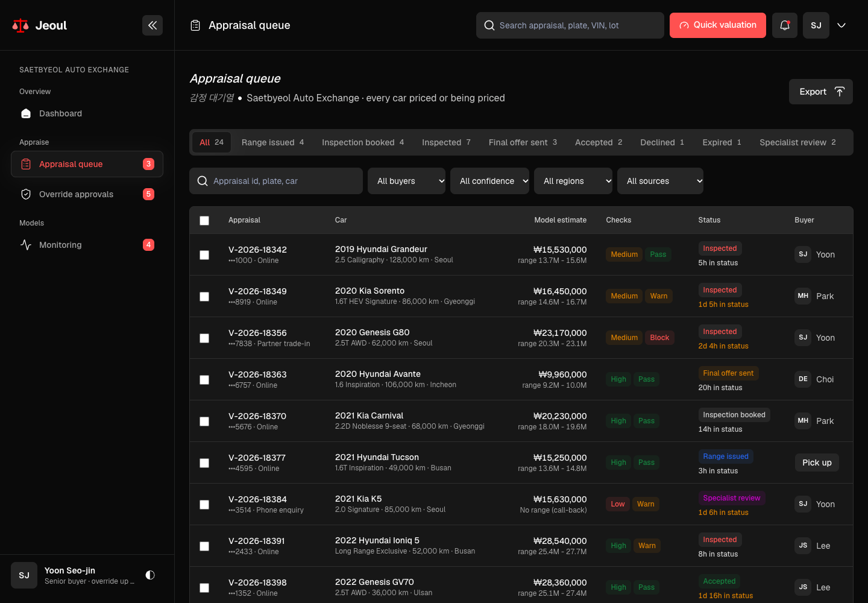Export the appraisal queue
Screen dimensions: 868x603
coord(821,92)
